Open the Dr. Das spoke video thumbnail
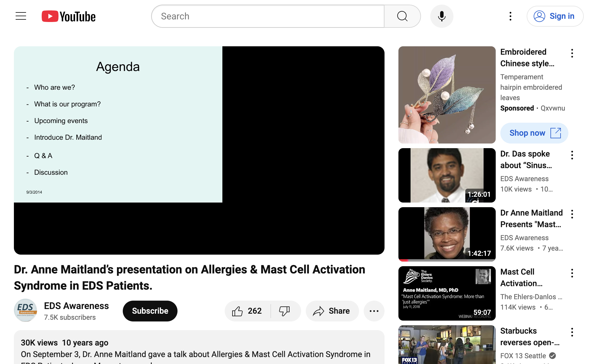This screenshot has height=364, width=593. 447,175
